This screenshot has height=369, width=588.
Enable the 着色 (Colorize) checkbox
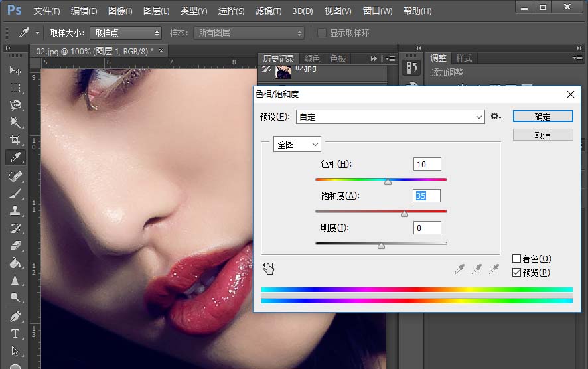517,259
